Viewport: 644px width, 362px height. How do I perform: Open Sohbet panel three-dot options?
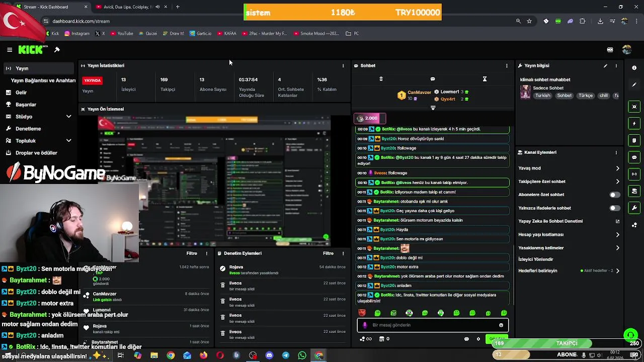tap(507, 66)
